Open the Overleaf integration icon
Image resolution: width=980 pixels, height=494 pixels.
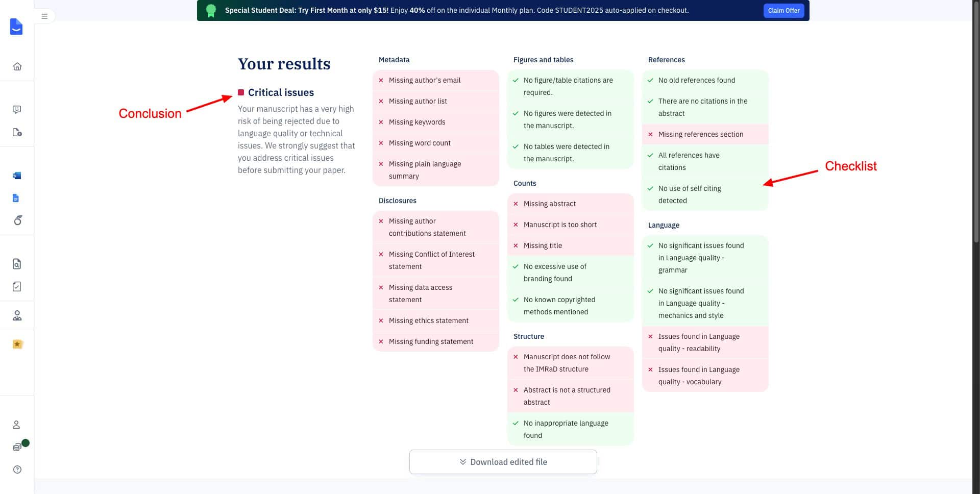tap(18, 220)
